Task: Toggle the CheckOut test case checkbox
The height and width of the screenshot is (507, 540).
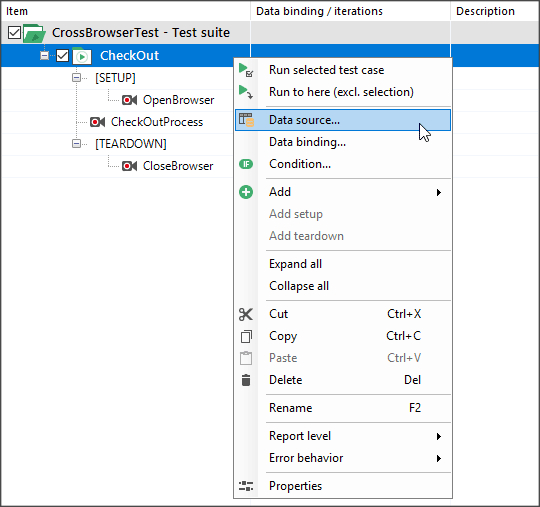Action: 62,55
